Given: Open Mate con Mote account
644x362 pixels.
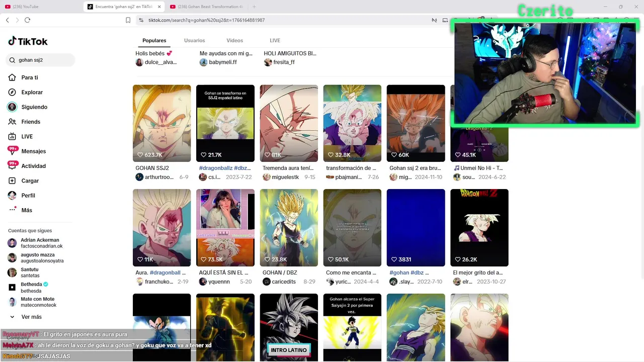Looking at the screenshot, I should pos(35,302).
